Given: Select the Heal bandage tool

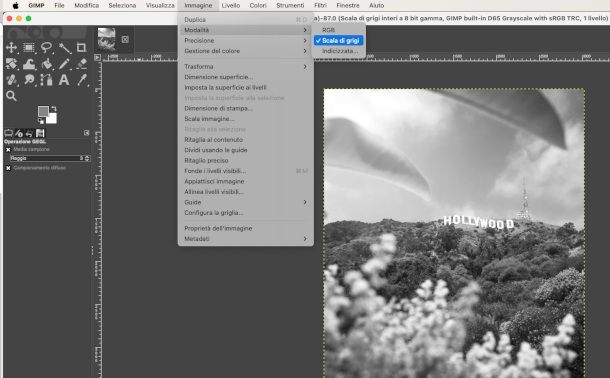Looking at the screenshot, I should (11, 80).
